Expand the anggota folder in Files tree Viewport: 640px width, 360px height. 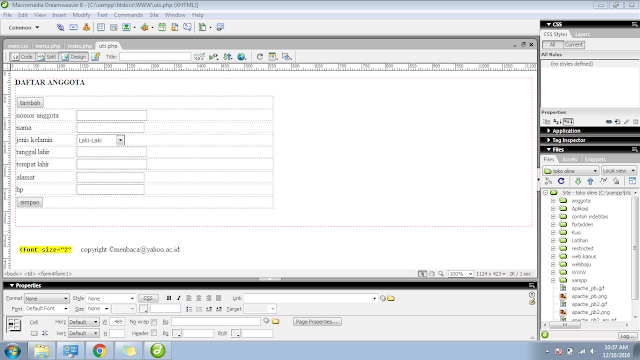tap(553, 201)
